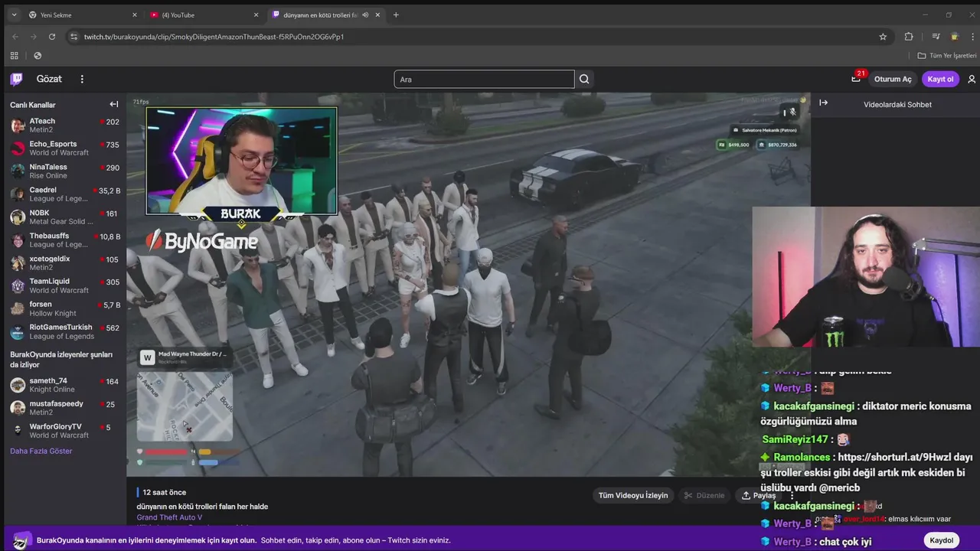Image resolution: width=980 pixels, height=551 pixels.
Task: Collapse the Canlı Kanallar sidebar
Action: [114, 105]
